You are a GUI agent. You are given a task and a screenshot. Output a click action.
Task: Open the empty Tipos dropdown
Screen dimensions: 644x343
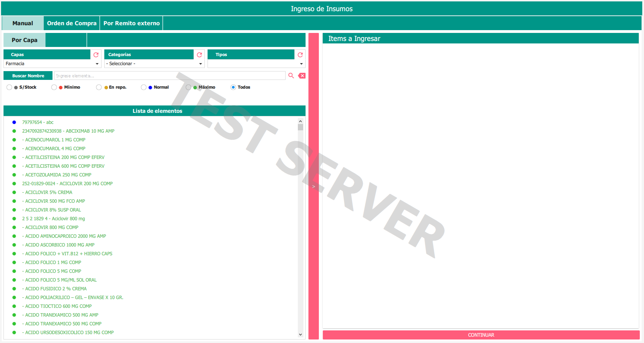point(256,64)
